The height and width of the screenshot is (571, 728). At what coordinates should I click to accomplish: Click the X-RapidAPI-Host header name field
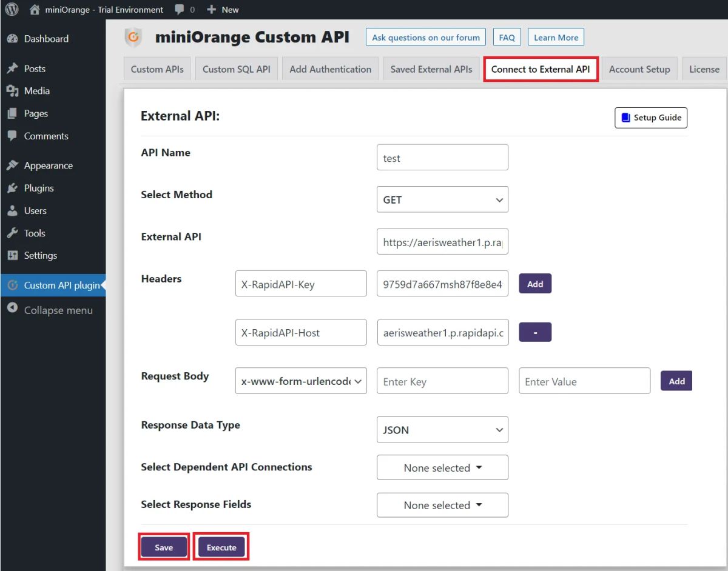(x=301, y=332)
